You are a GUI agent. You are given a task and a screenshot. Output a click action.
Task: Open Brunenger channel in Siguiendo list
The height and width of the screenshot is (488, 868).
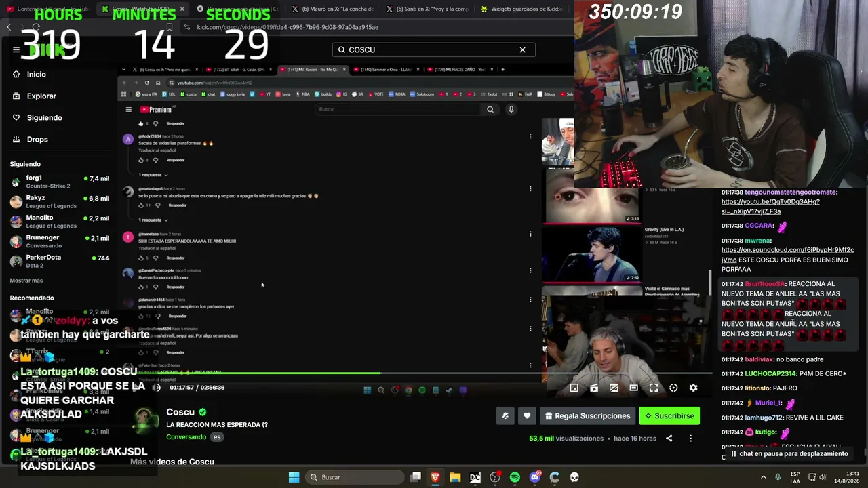pos(60,241)
